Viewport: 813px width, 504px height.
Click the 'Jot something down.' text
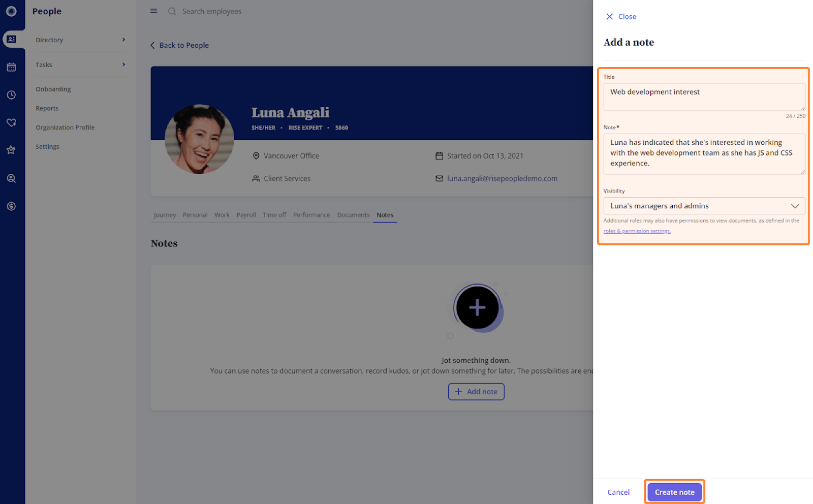pyautogui.click(x=476, y=360)
